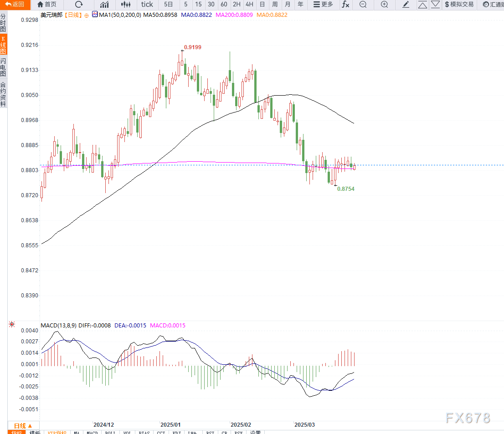
Task: Select the line chart style icon
Action: pyautogui.click(x=104, y=5)
